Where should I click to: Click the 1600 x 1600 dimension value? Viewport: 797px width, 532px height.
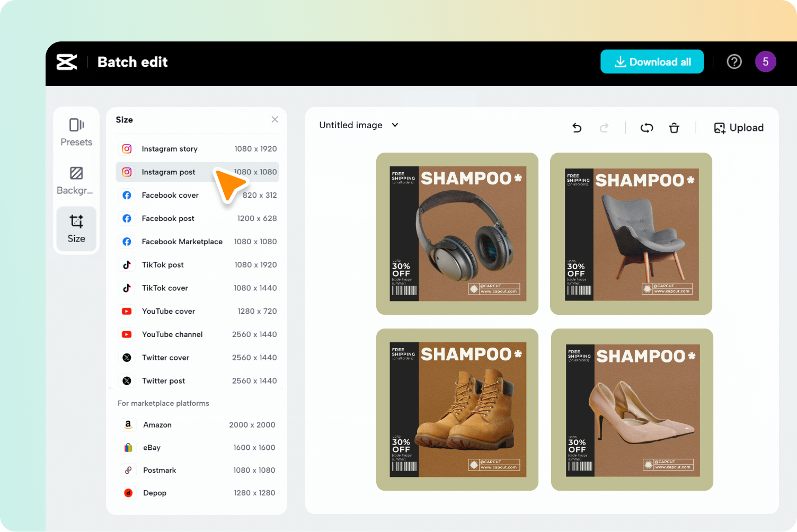[x=254, y=448]
